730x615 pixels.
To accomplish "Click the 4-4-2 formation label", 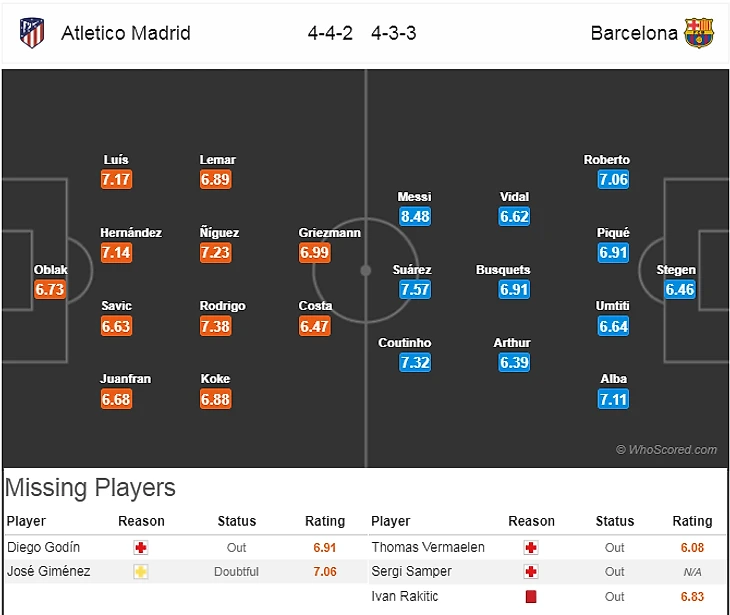I will [330, 33].
